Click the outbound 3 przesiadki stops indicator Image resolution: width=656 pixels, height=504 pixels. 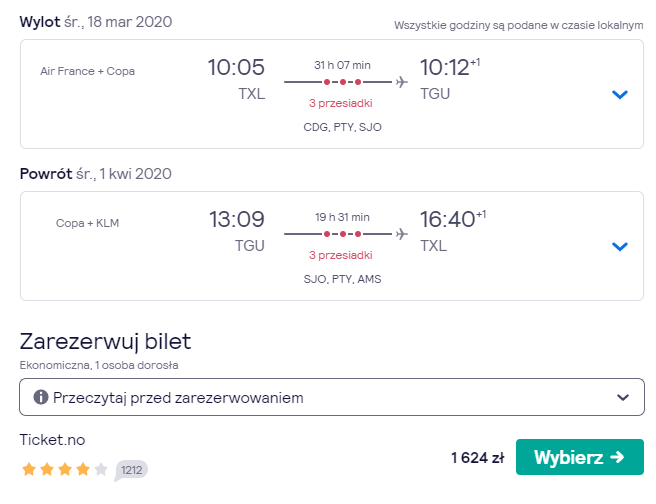(x=341, y=103)
